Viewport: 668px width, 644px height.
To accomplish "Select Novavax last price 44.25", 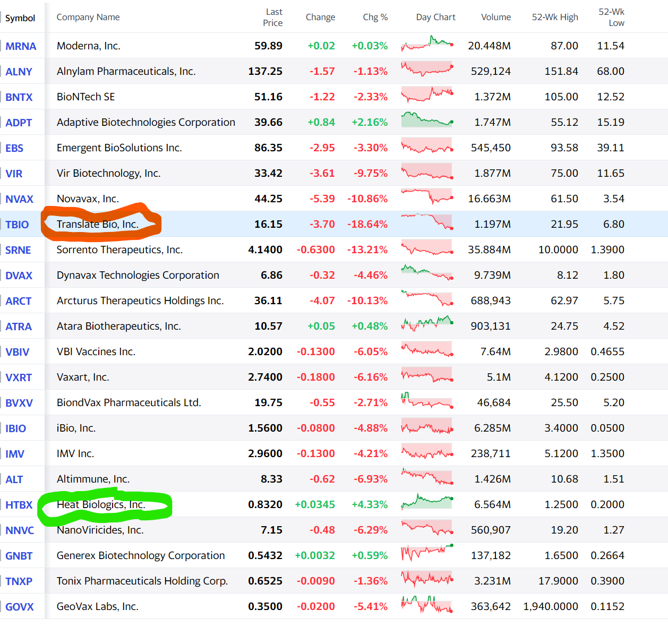I will point(268,199).
